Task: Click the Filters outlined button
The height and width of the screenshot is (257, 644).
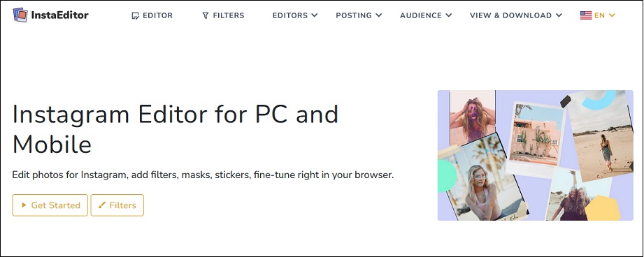Action: click(x=117, y=205)
